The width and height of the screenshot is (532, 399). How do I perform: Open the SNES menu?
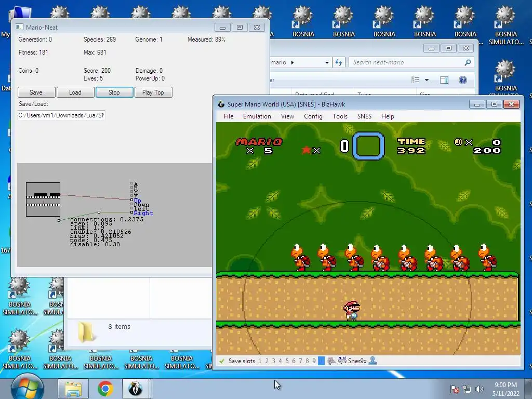(364, 116)
